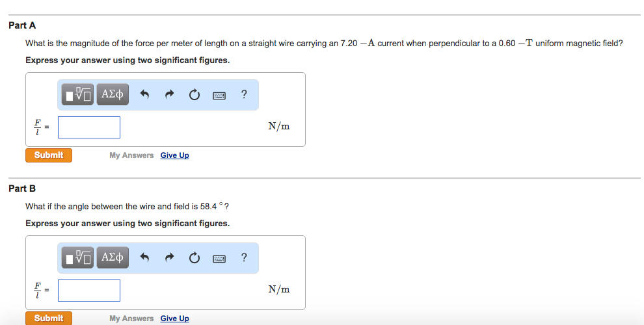Open the math templates button in Part B
The image size is (644, 325).
coord(79,258)
